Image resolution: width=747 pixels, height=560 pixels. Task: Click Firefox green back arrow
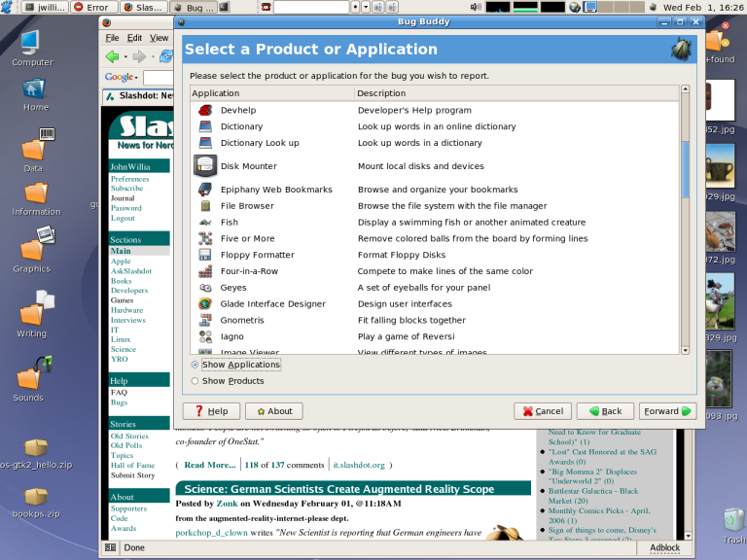coord(113,56)
